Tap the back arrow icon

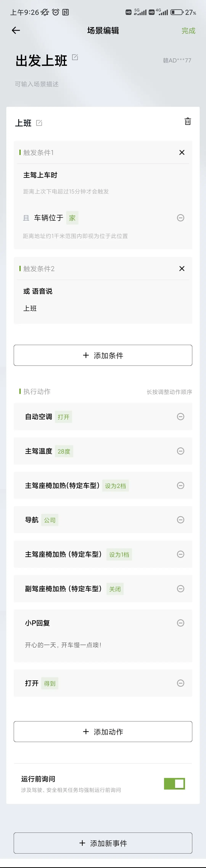coord(16,31)
